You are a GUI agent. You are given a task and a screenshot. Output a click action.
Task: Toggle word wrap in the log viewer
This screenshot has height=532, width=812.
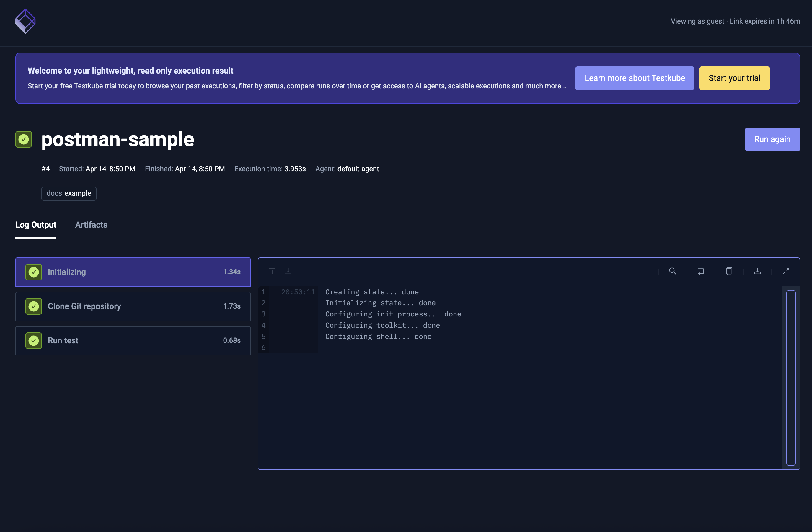tap(701, 271)
